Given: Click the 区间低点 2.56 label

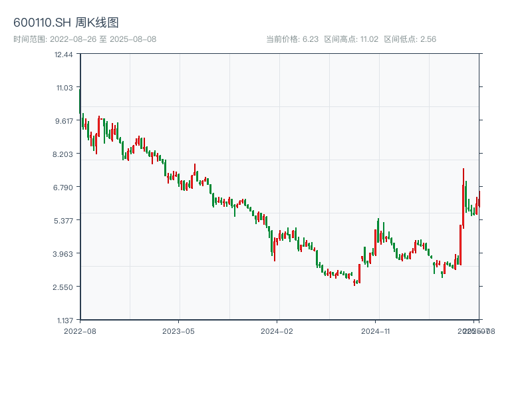Looking at the screenshot, I should 410,39.
